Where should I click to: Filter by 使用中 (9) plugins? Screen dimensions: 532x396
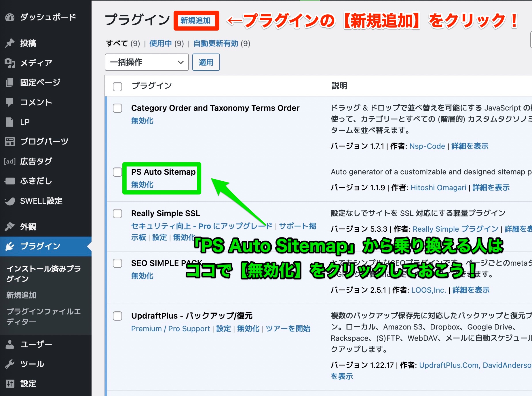coord(167,43)
